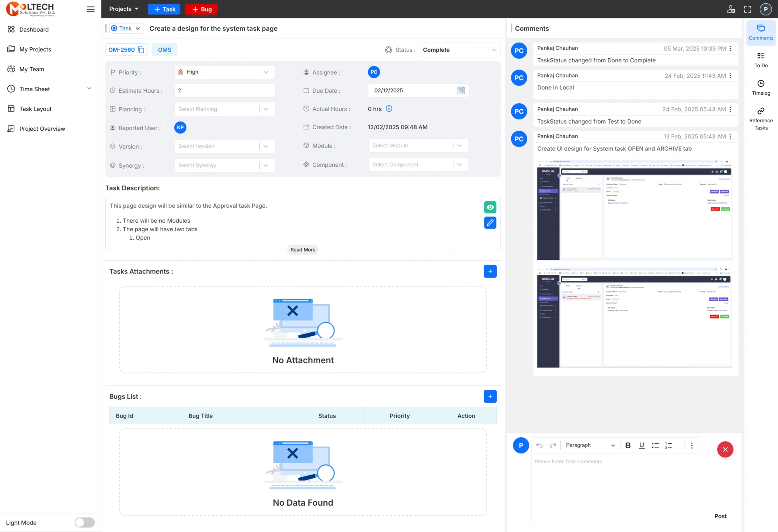Go to Task Layout in sidebar
The image size is (778, 532).
coord(36,109)
